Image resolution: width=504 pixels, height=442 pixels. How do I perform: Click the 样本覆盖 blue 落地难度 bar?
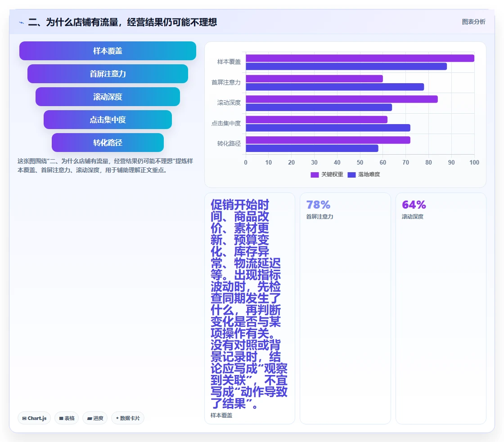346,67
